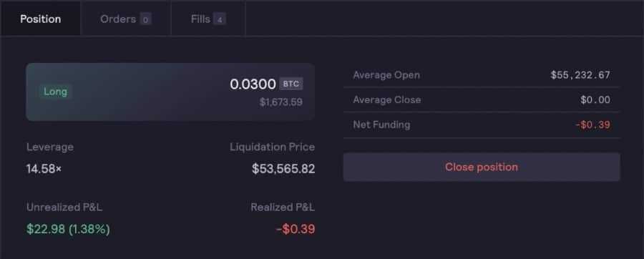Click the 14.58× leverage value
Image resolution: width=644 pixels, height=259 pixels.
click(44, 169)
